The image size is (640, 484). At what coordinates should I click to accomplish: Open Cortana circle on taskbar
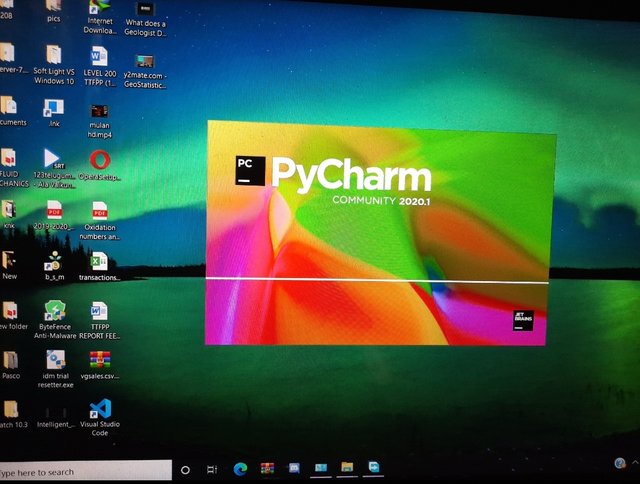point(185,470)
